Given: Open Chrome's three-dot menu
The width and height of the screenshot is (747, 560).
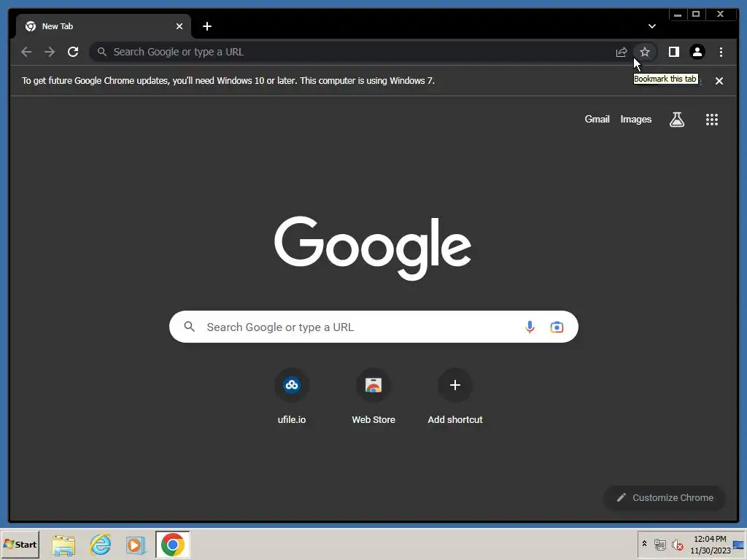Looking at the screenshot, I should pos(721,52).
